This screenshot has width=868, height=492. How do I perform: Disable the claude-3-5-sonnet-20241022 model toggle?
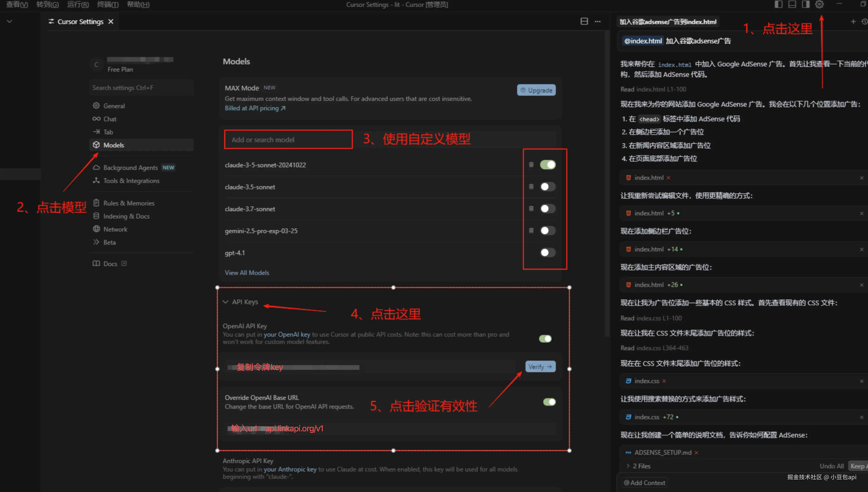coord(547,164)
